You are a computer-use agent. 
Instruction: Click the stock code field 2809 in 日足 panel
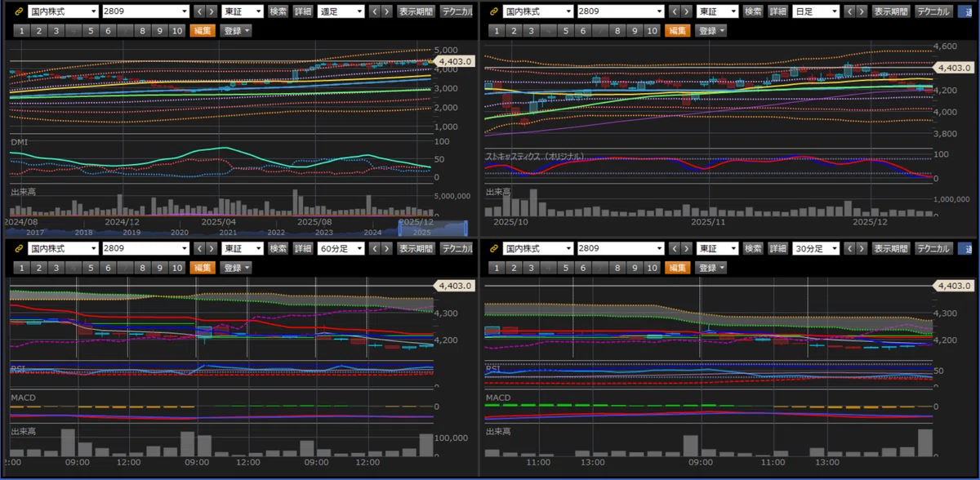(x=621, y=12)
